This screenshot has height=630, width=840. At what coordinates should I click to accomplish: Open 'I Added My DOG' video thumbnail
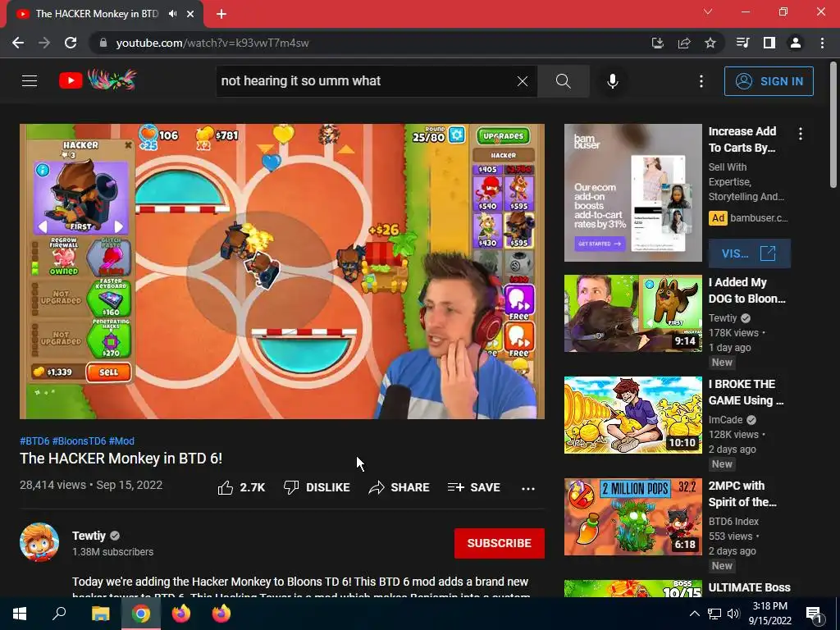[x=632, y=313]
